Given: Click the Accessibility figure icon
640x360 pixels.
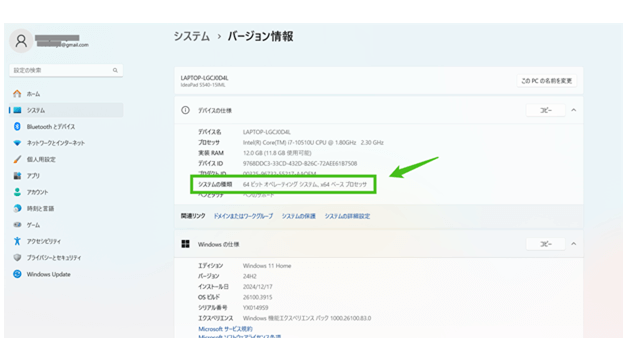Looking at the screenshot, I should 17,241.
